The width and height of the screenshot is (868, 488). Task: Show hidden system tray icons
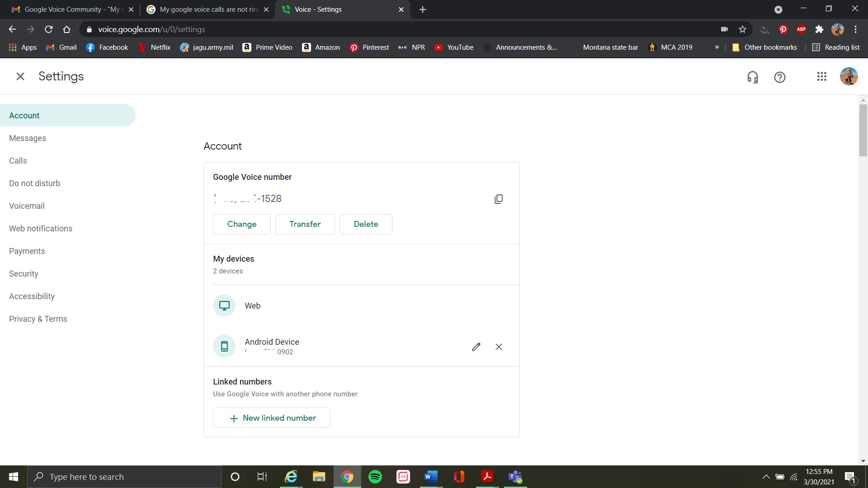click(766, 477)
